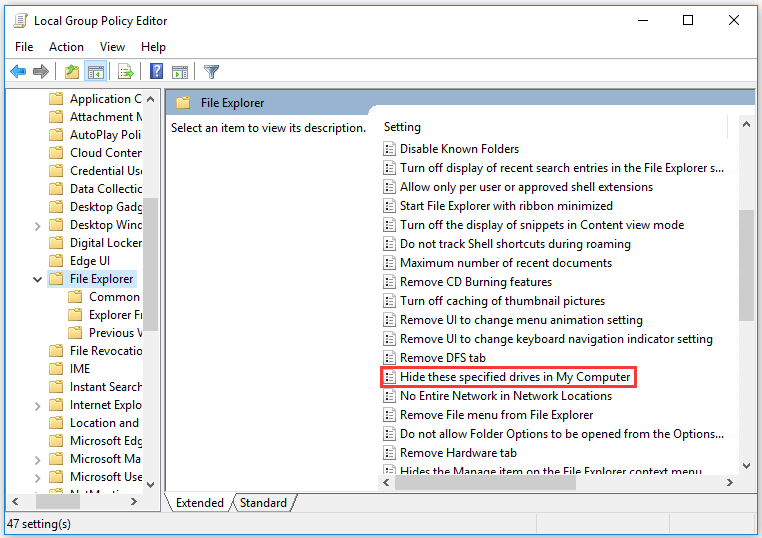The width and height of the screenshot is (762, 538).
Task: Click the File Explorer header folder icon
Action: coord(183,103)
